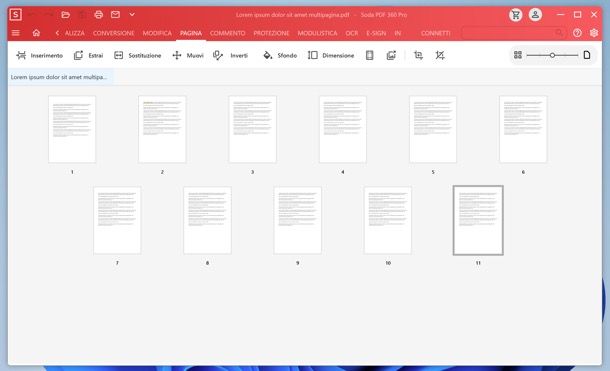Open the CONNETTI tab

(436, 33)
